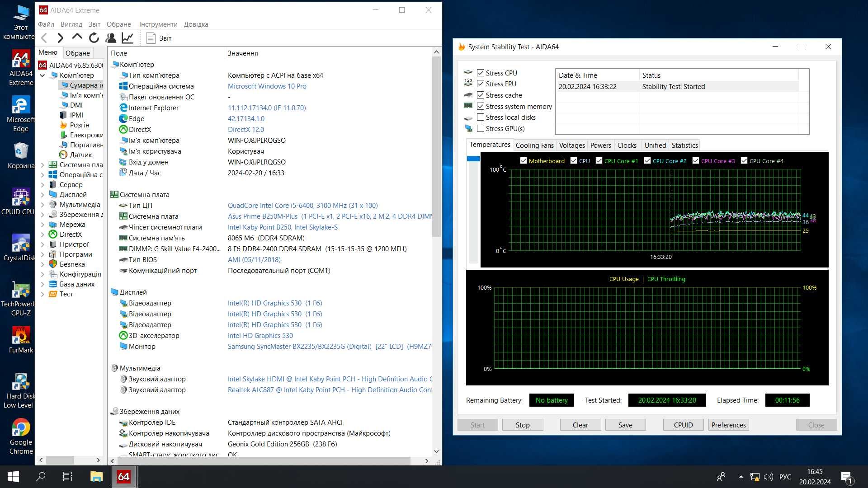Open the Recycle Bin Корзина icon
The width and height of the screenshot is (868, 488).
tap(21, 156)
